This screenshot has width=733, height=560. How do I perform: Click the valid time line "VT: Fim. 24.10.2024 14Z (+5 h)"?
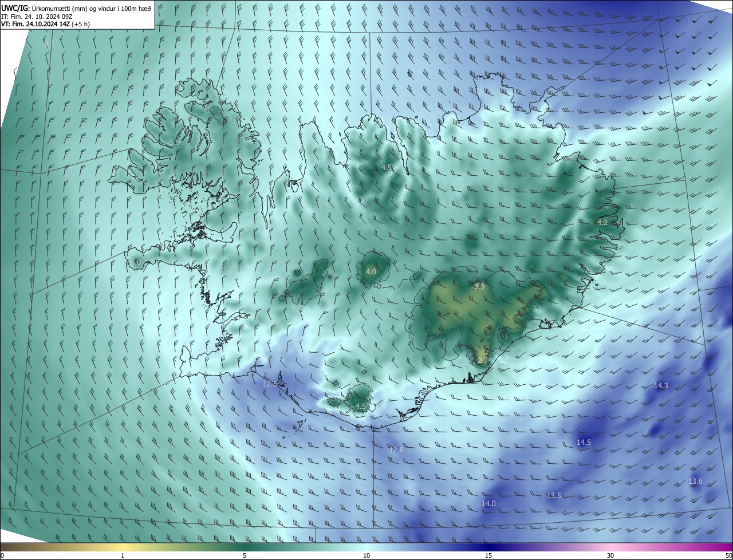45,24
